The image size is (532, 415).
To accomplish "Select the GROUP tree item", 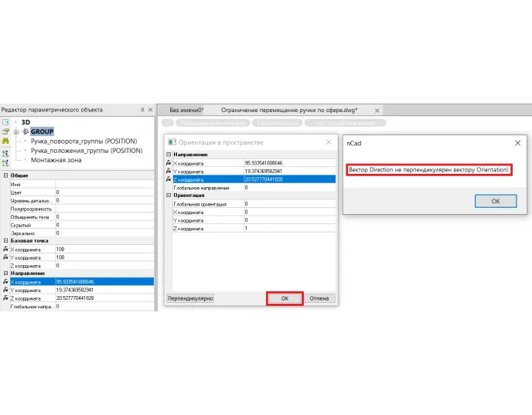I will click(x=42, y=131).
